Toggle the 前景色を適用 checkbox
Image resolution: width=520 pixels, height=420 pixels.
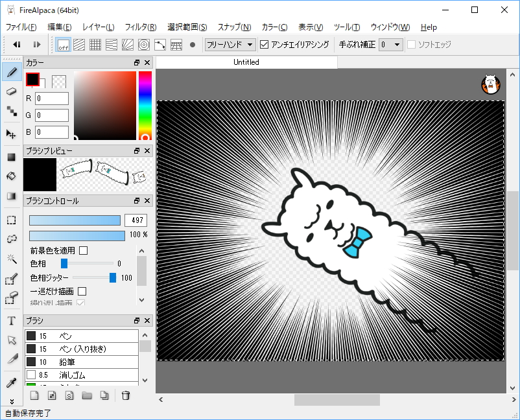84,250
